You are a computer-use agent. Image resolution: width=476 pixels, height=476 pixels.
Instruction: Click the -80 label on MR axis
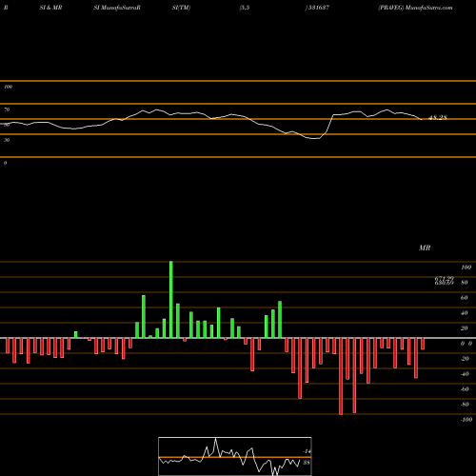click(x=465, y=405)
